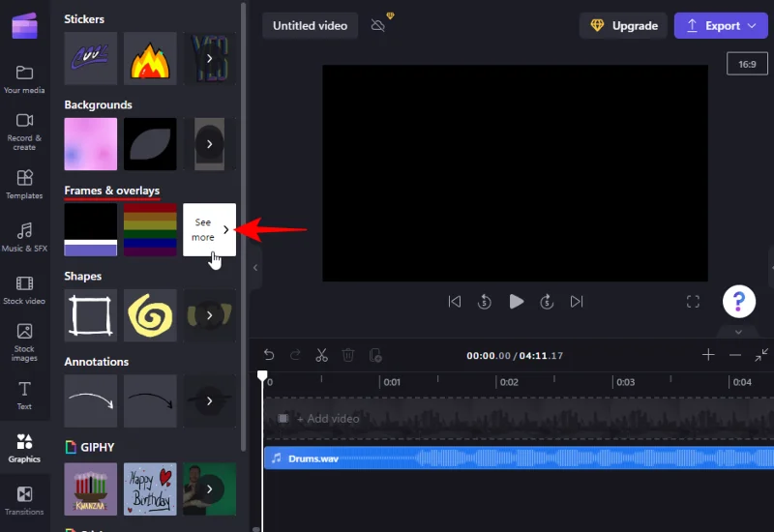Expand the Stickers row with arrow

[209, 59]
